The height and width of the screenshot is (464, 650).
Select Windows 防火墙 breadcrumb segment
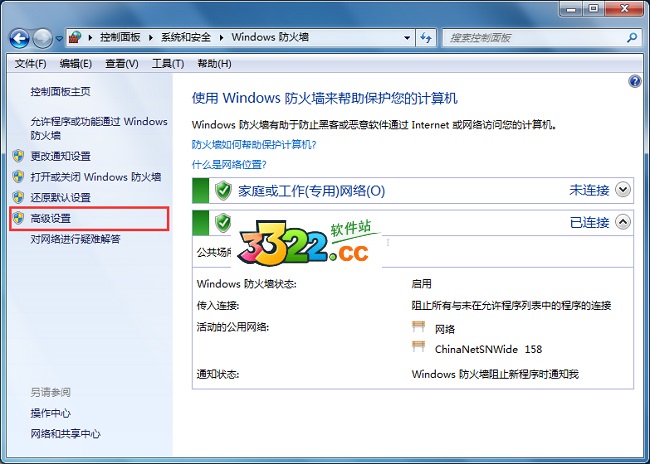tap(270, 37)
